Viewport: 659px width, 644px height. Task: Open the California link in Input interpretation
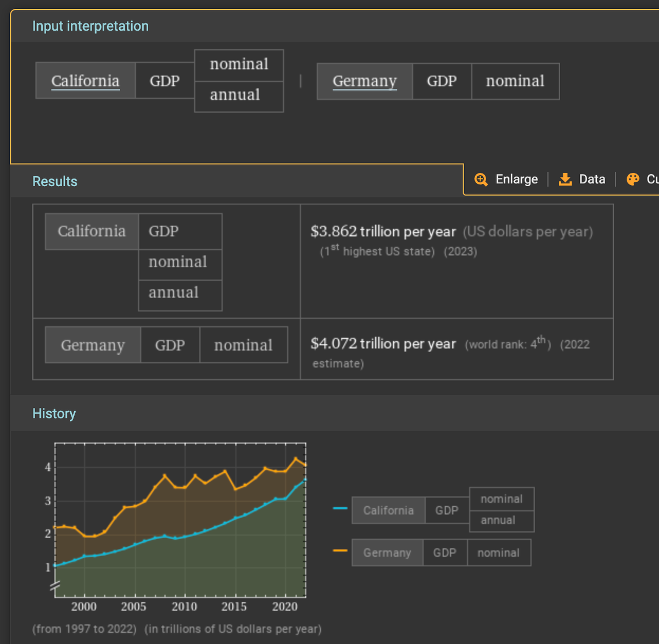85,81
